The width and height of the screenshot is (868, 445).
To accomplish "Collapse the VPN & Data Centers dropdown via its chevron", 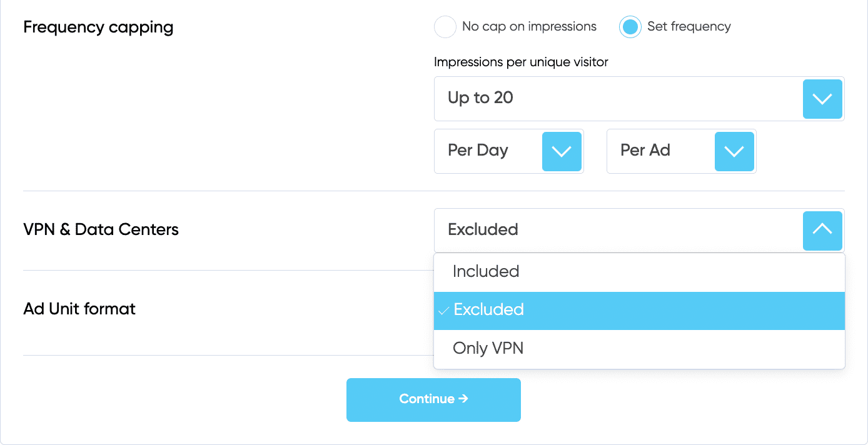I will [x=822, y=231].
